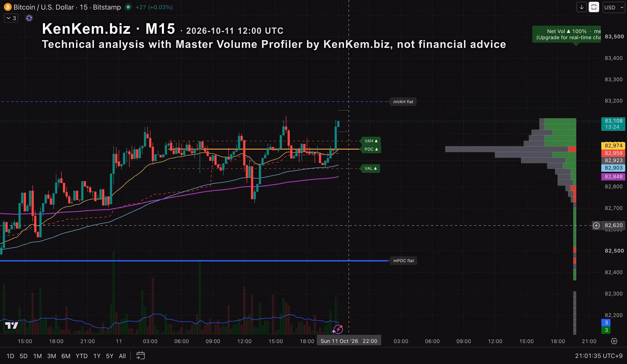Select the YTD time range
The height and width of the screenshot is (364, 627).
82,356
